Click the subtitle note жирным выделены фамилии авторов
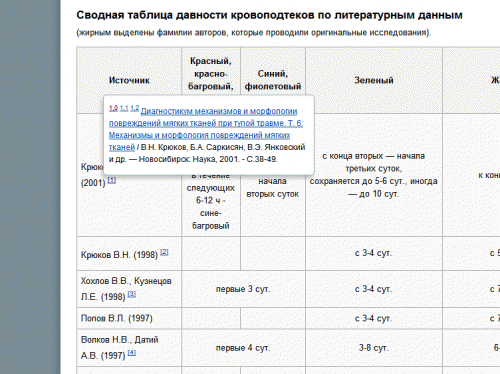Screen dimensions: 500x374 click(x=254, y=33)
